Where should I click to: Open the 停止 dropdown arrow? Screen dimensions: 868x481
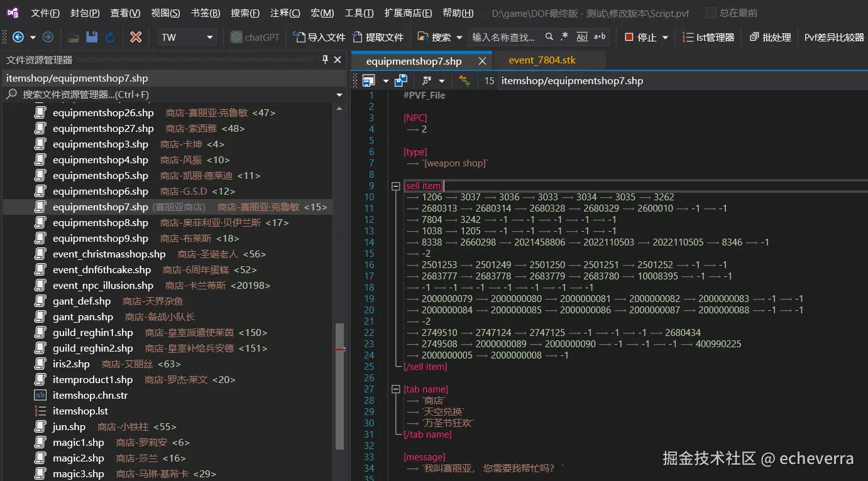click(666, 37)
